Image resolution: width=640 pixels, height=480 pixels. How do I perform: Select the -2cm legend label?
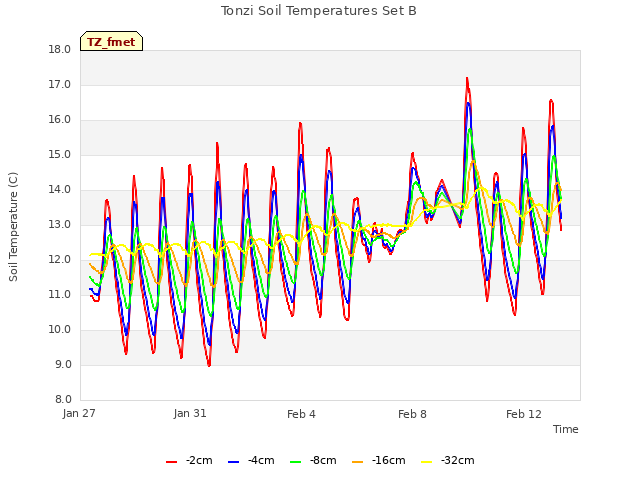coord(199,460)
